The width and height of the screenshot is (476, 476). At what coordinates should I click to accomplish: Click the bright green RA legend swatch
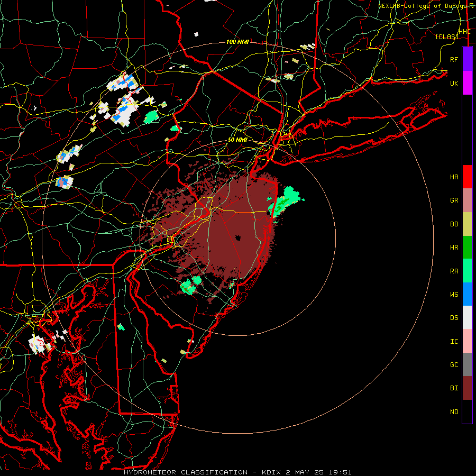tap(467, 271)
